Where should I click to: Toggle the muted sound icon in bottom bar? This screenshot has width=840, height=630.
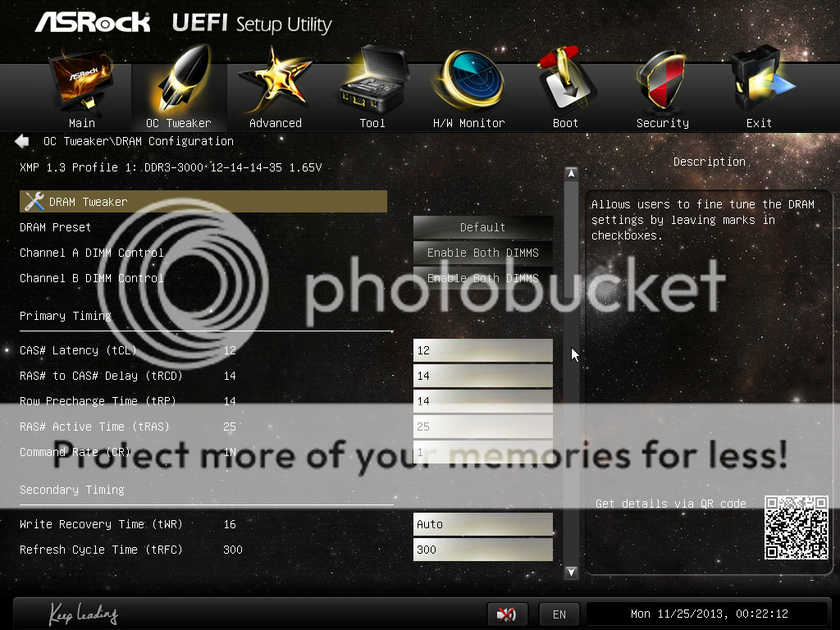(x=507, y=614)
